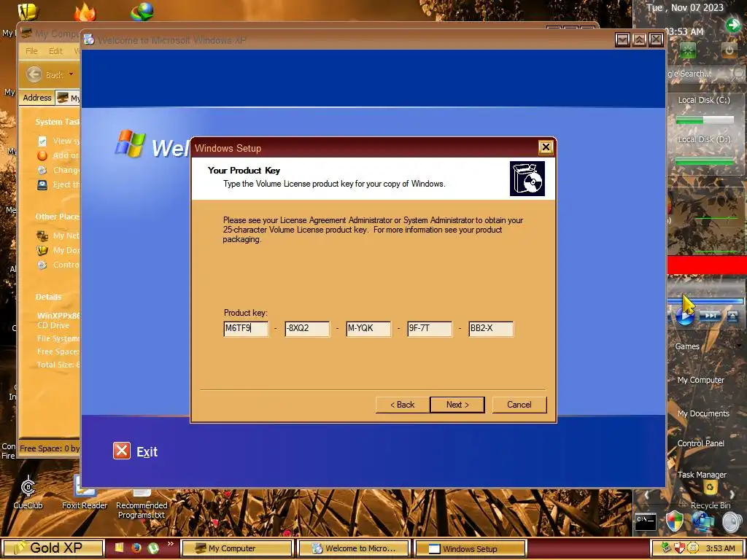Click the network drive tray icon

pyautogui.click(x=666, y=548)
